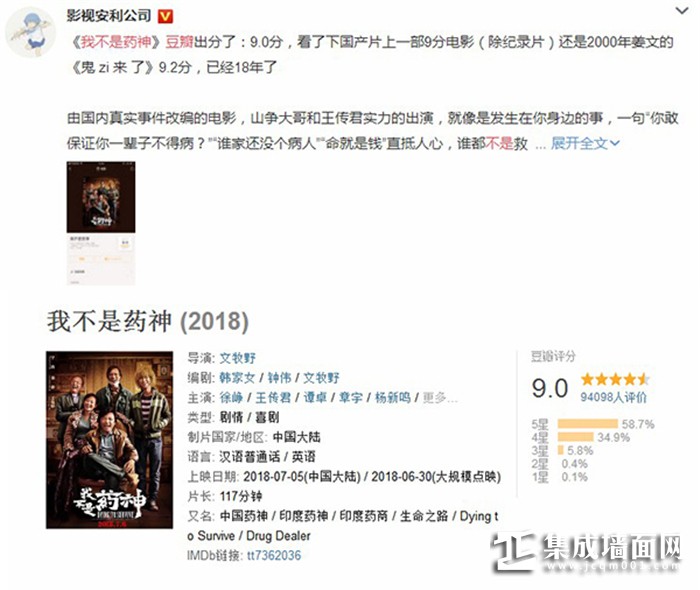Open actor 王传君's page
This screenshot has width=700, height=590.
click(273, 397)
